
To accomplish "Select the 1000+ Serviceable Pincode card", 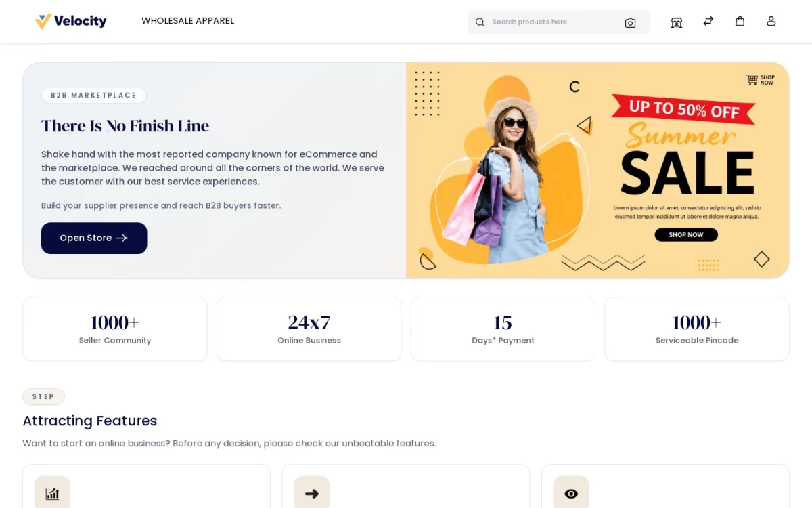I will [697, 329].
